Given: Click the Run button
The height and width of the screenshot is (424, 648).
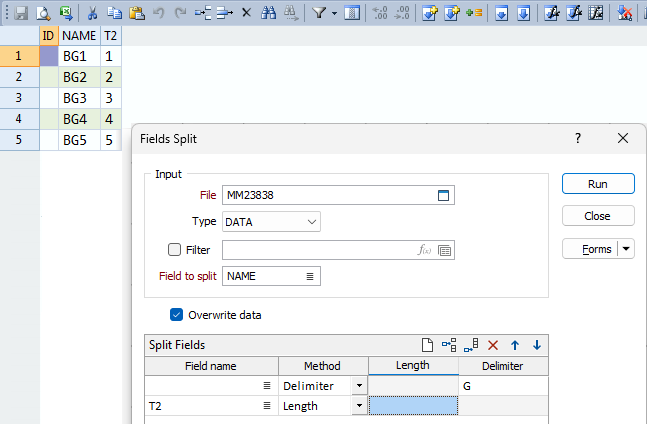Looking at the screenshot, I should pos(598,184).
